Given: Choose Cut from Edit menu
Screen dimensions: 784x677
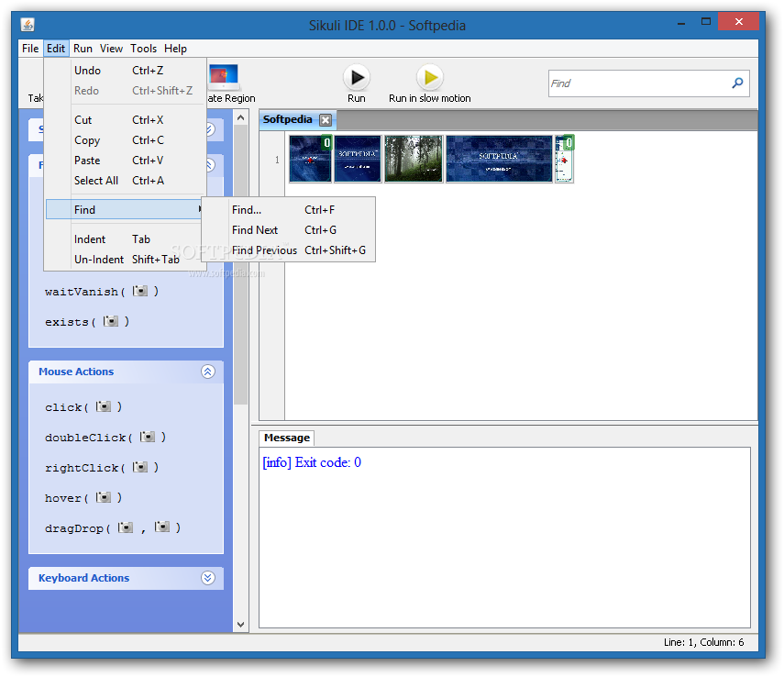Looking at the screenshot, I should 126,120.
